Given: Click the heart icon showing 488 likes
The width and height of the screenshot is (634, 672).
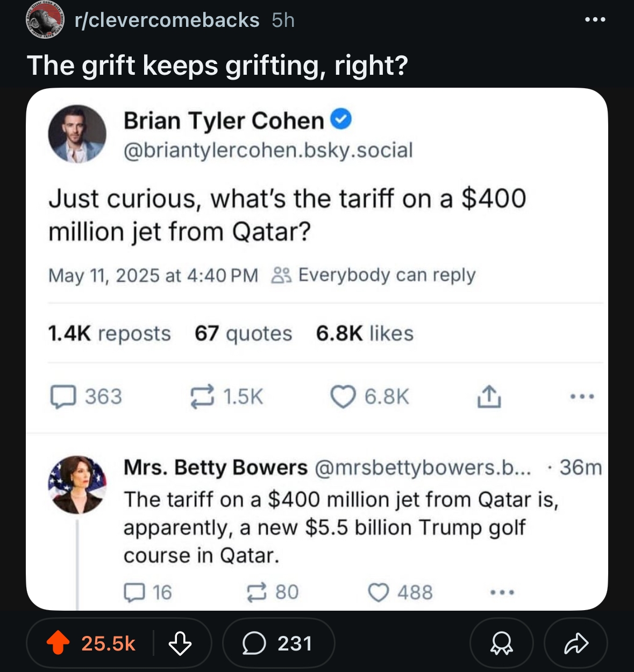Looking at the screenshot, I should [x=378, y=592].
